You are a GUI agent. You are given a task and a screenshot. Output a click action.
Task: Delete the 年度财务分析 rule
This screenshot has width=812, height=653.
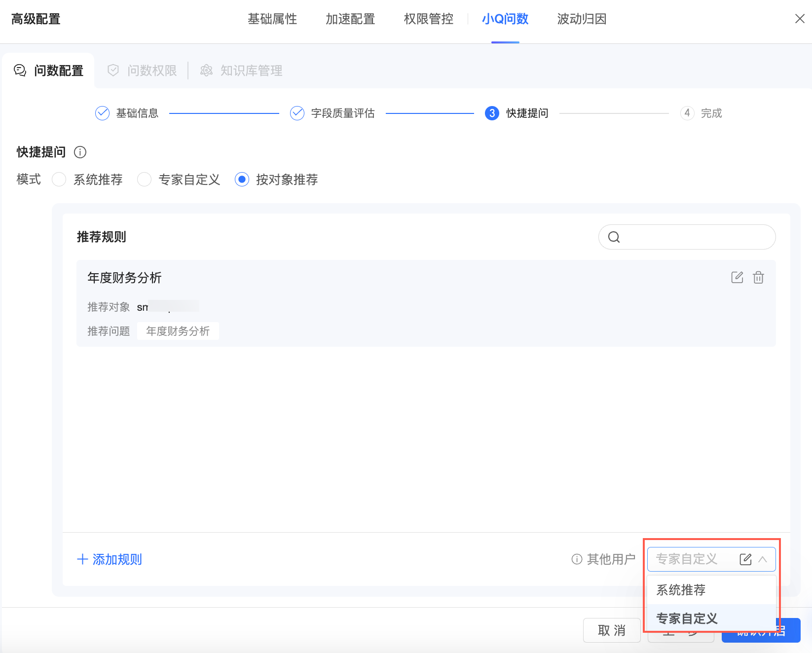click(759, 277)
